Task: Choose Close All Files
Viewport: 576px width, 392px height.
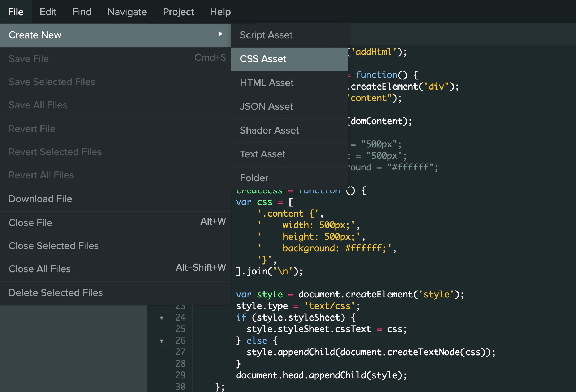Action: [x=116, y=269]
